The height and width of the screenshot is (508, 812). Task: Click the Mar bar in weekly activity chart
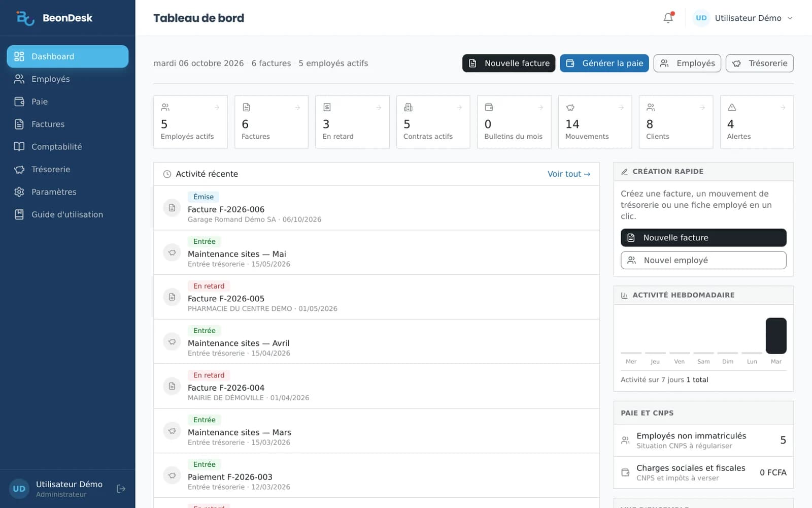coord(776,336)
